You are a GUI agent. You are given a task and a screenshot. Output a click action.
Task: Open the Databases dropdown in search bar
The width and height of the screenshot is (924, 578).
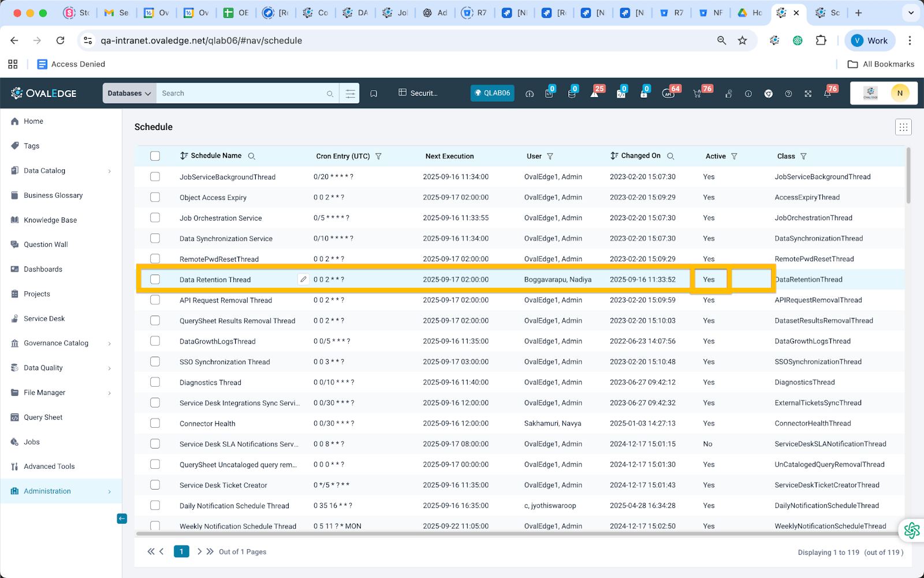click(129, 94)
